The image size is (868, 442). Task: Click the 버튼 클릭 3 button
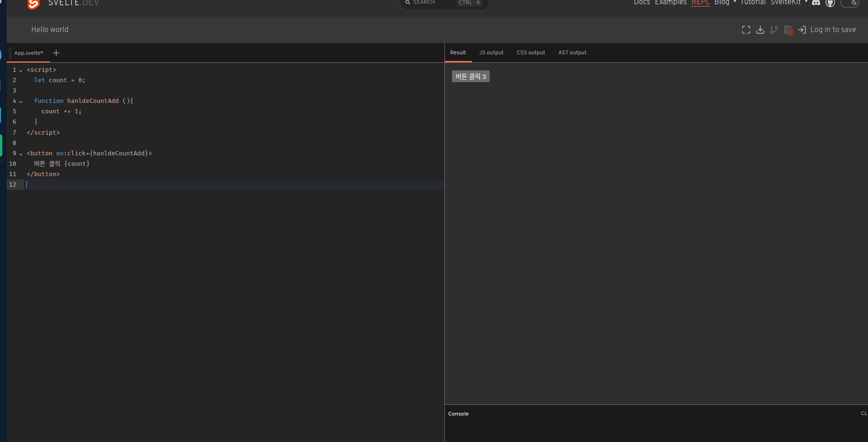click(471, 76)
